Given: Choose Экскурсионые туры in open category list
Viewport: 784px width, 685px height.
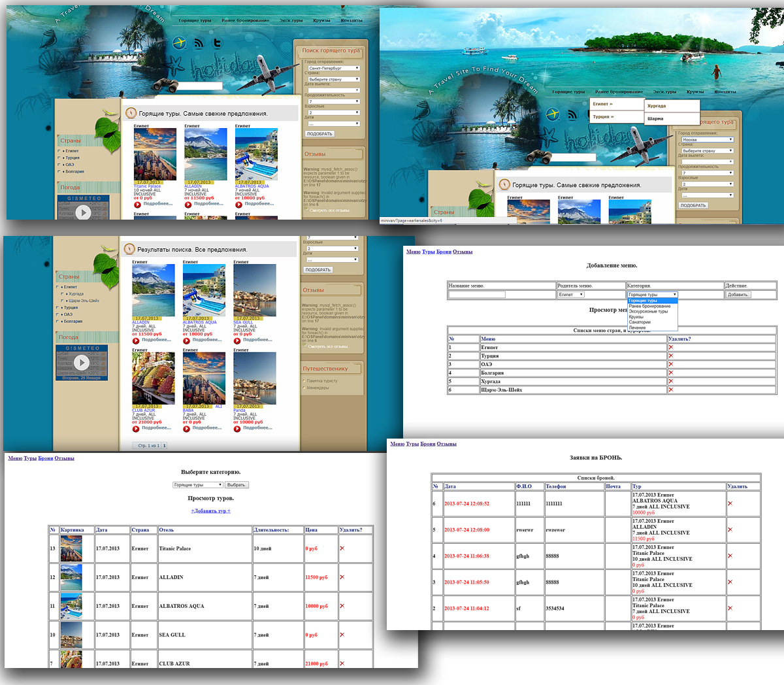Looking at the screenshot, I should (x=648, y=311).
